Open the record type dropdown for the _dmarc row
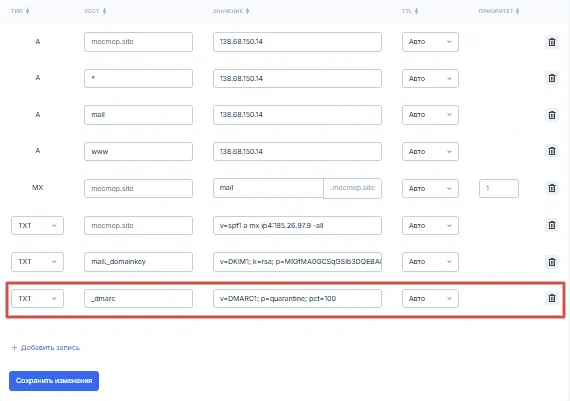The image size is (570, 401). pos(37,298)
